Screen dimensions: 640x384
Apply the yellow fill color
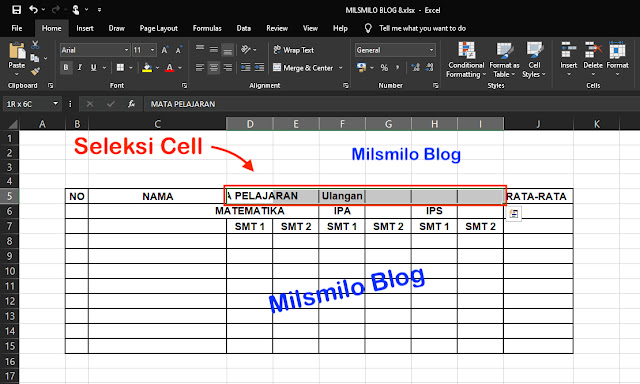[147, 68]
